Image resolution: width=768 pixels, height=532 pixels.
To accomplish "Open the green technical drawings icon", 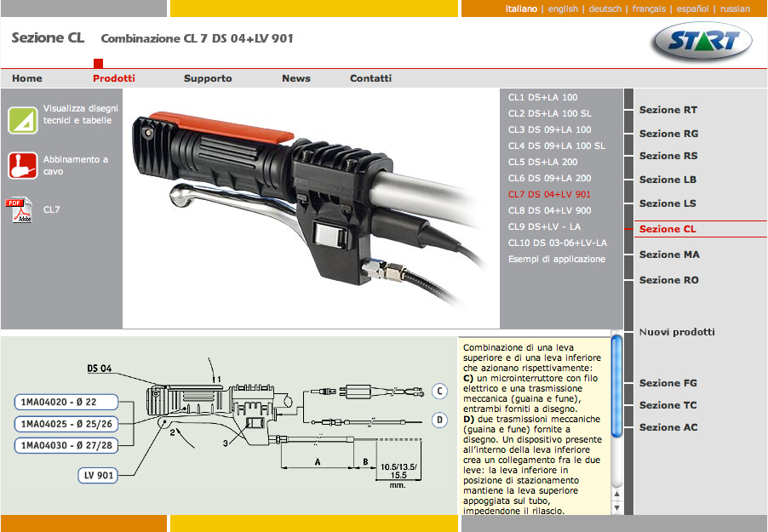I will click(x=22, y=120).
